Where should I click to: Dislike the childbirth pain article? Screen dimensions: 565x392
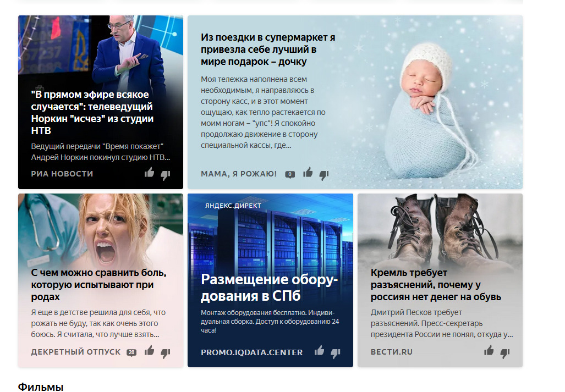click(x=166, y=353)
